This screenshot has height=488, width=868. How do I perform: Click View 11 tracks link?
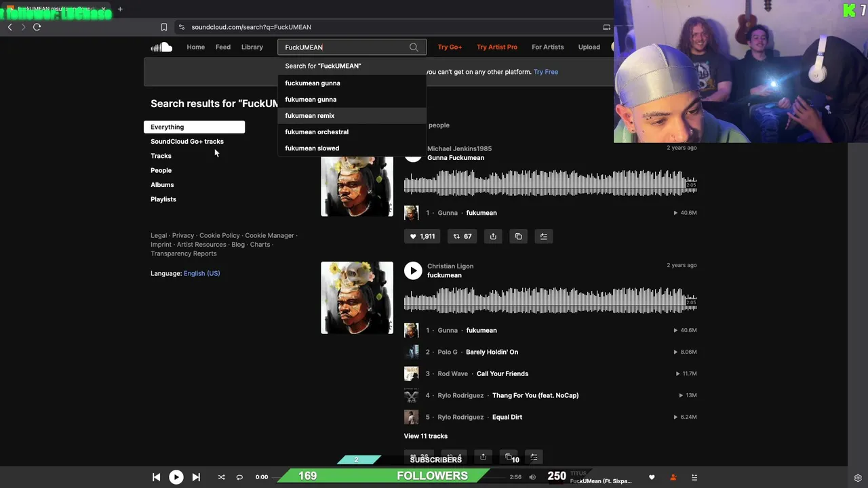426,436
